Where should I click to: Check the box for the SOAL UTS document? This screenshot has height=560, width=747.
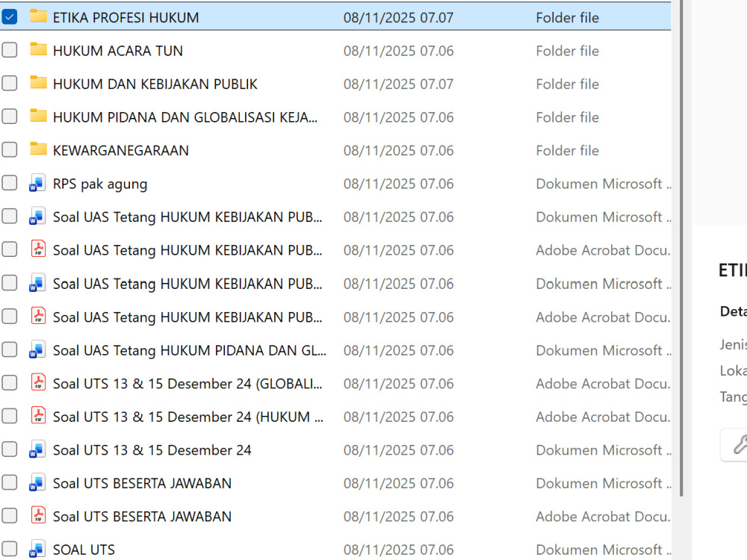click(10, 549)
